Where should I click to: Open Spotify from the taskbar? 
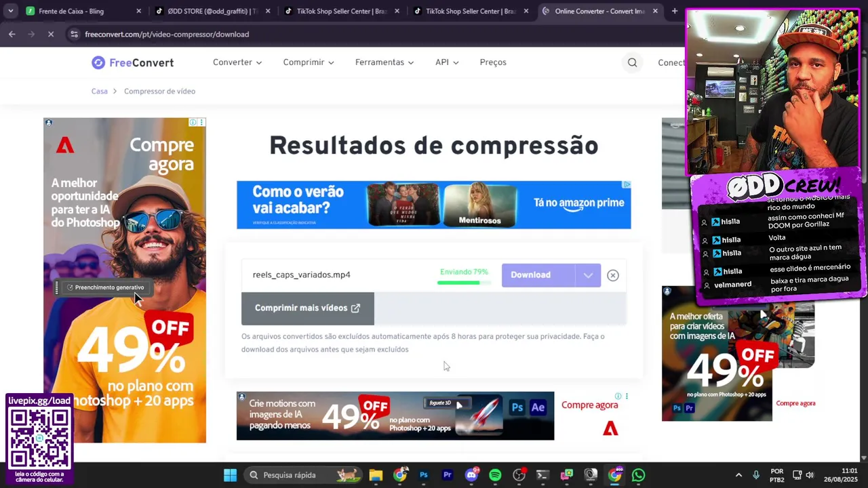(x=495, y=475)
